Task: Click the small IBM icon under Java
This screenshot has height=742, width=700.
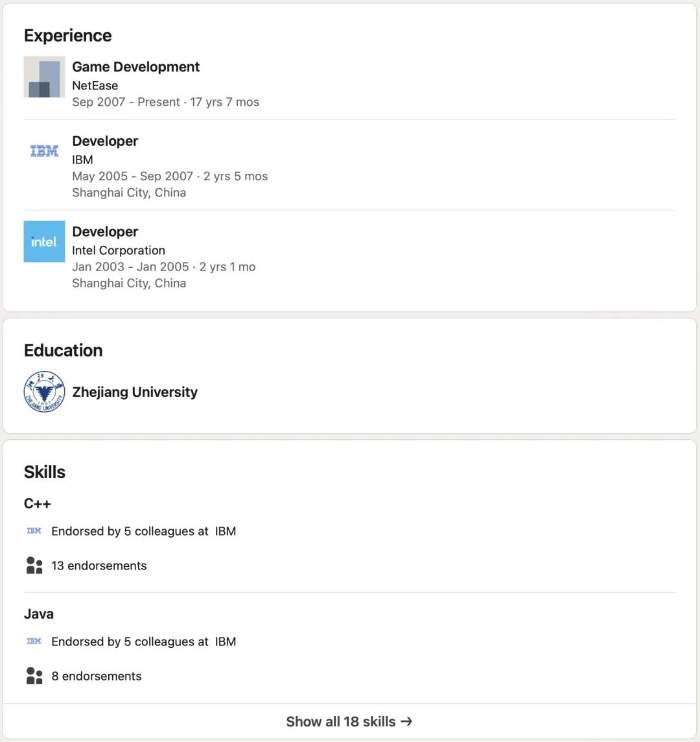Action: point(34,641)
